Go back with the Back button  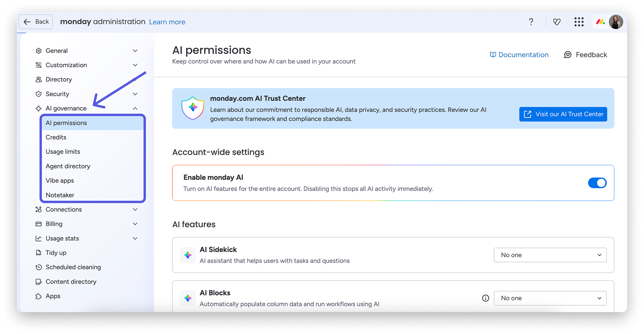pyautogui.click(x=36, y=22)
